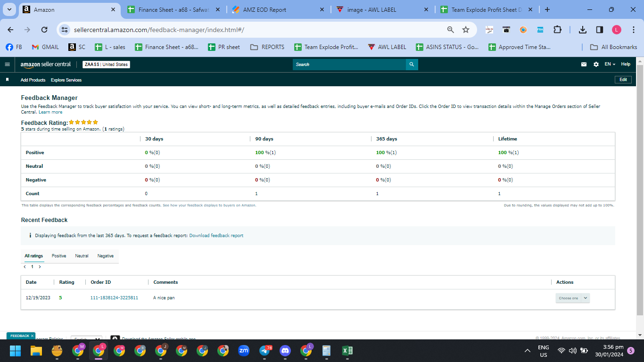Image resolution: width=644 pixels, height=362 pixels.
Task: Go to the previous feedback page arrow
Action: point(25,267)
